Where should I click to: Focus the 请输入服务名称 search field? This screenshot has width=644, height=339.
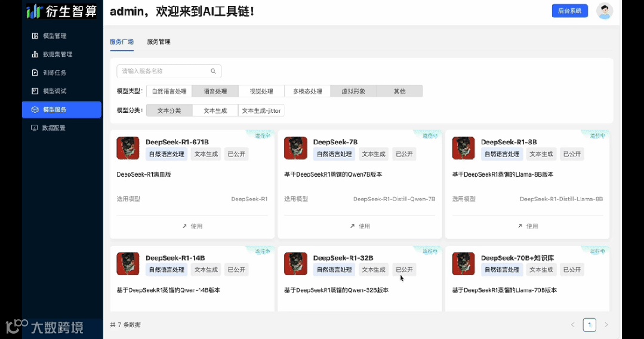169,71
